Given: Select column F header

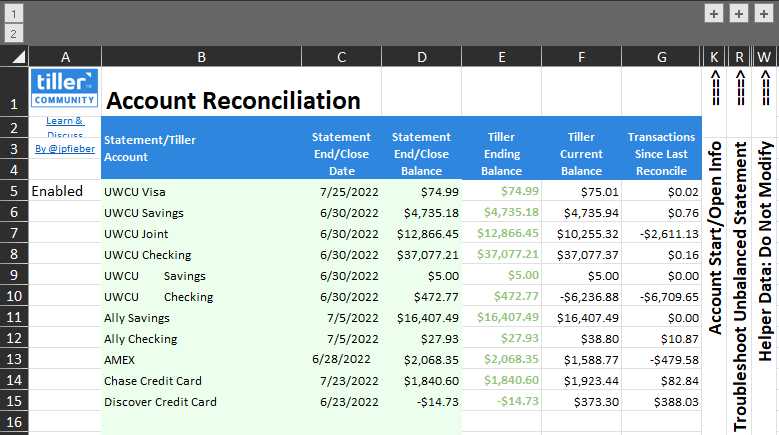Looking at the screenshot, I should (x=581, y=57).
